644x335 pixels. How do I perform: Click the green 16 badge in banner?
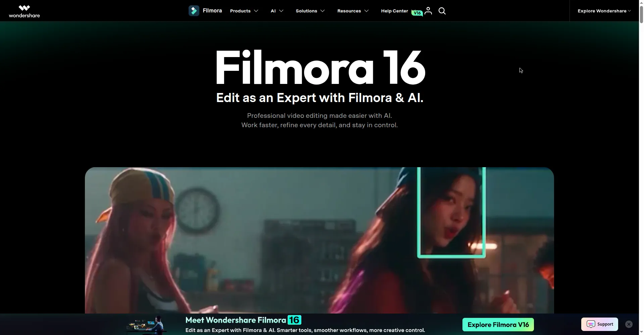click(x=294, y=320)
